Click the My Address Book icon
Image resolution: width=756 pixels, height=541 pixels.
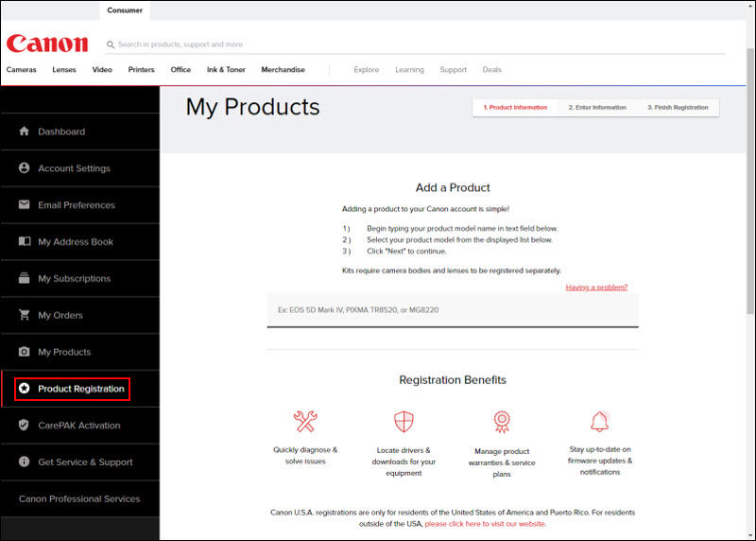(x=25, y=242)
